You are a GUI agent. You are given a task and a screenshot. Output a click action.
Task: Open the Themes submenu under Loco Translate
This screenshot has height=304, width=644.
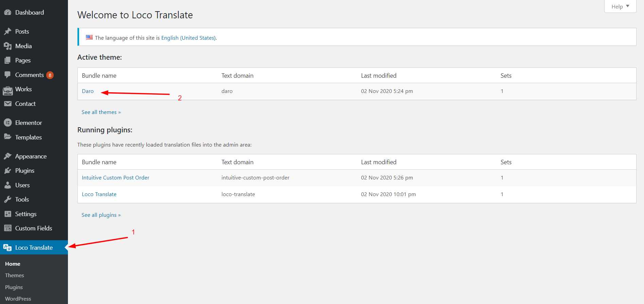pyautogui.click(x=15, y=275)
